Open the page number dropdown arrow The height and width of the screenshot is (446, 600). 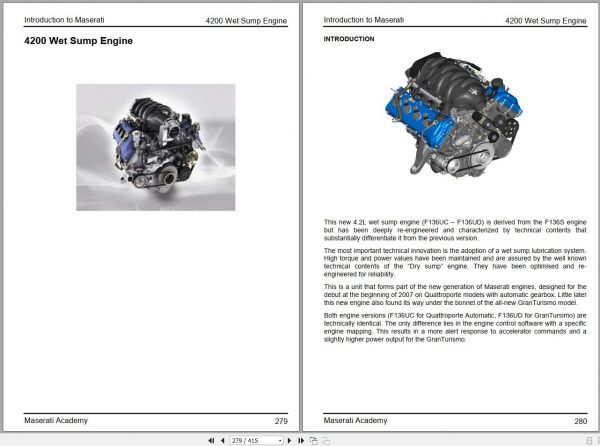coord(280,441)
